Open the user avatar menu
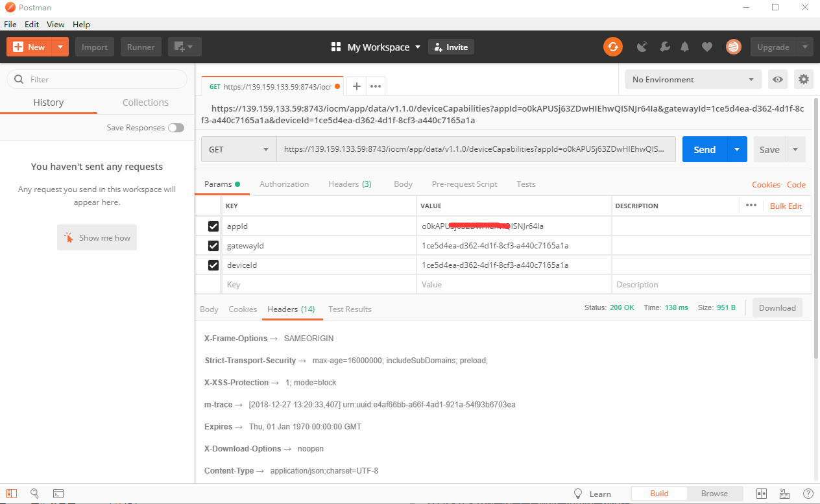Viewport: 820px width, 504px height. [x=733, y=47]
